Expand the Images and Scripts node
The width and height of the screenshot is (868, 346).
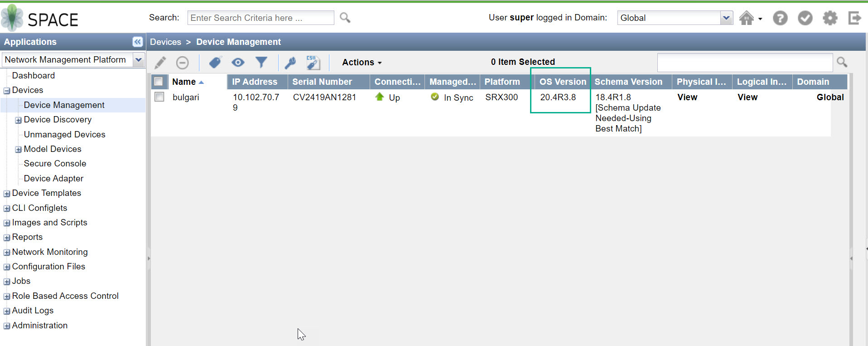pos(7,223)
